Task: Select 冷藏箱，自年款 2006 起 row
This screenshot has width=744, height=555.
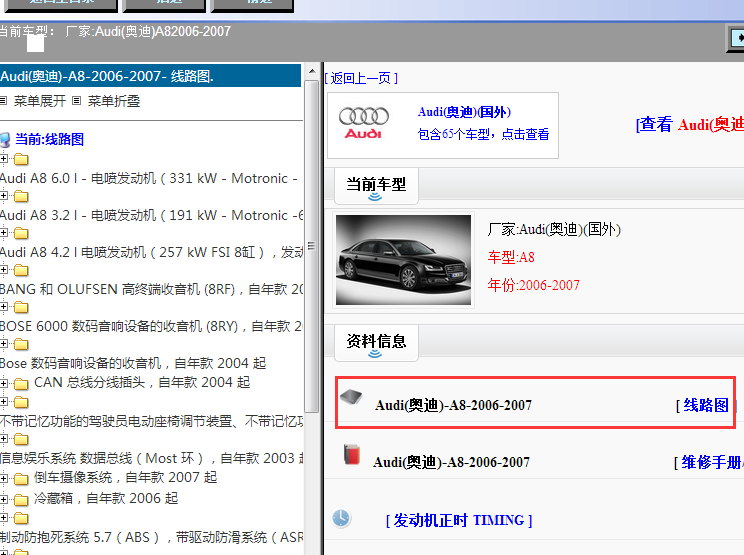Action: (x=106, y=498)
